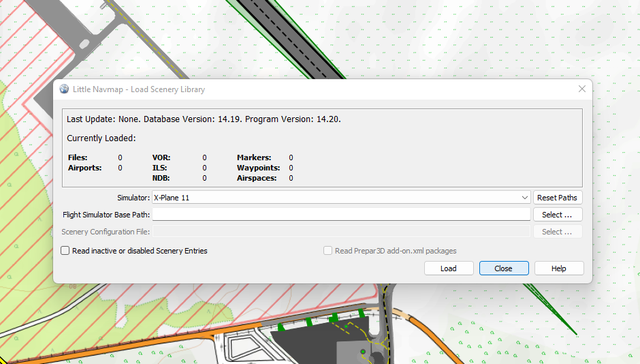Click the Little Navmap globe icon in title bar
This screenshot has width=640, height=364.
click(64, 89)
